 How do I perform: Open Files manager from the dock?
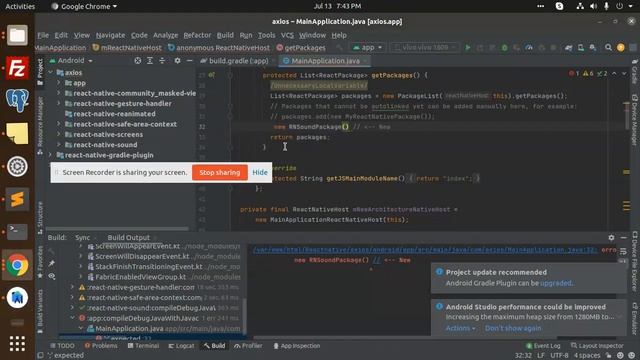(17, 35)
